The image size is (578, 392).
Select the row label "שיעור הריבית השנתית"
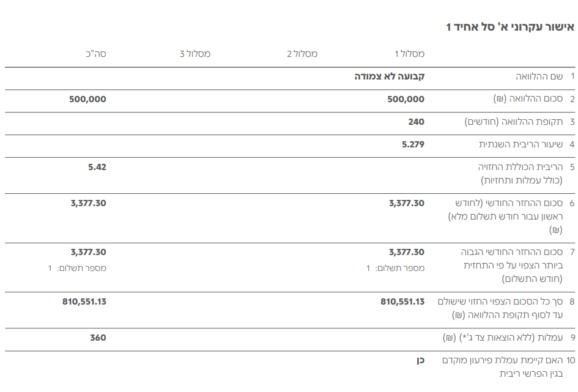pyautogui.click(x=520, y=144)
